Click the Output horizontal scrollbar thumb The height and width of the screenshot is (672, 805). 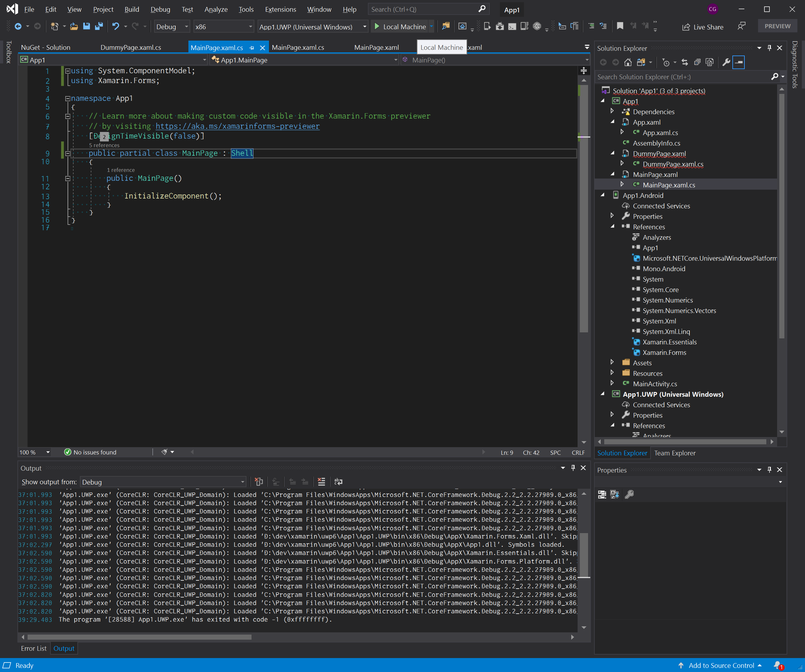pyautogui.click(x=139, y=637)
